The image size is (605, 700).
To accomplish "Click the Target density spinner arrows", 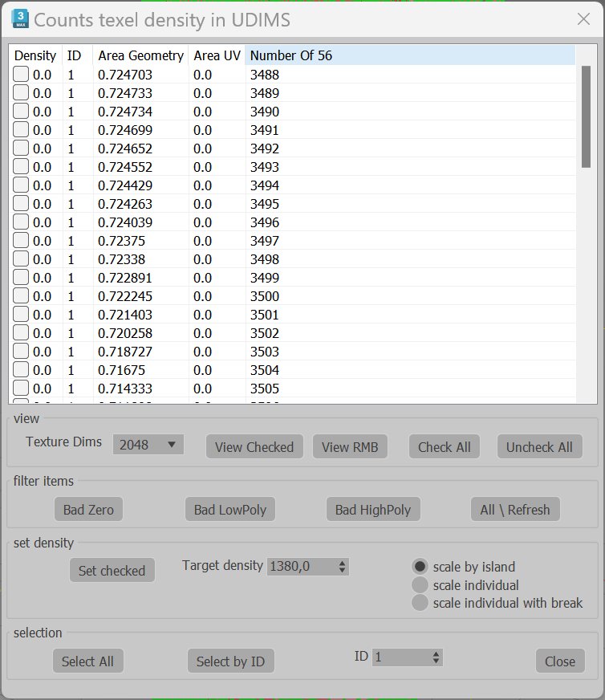I will [x=342, y=567].
